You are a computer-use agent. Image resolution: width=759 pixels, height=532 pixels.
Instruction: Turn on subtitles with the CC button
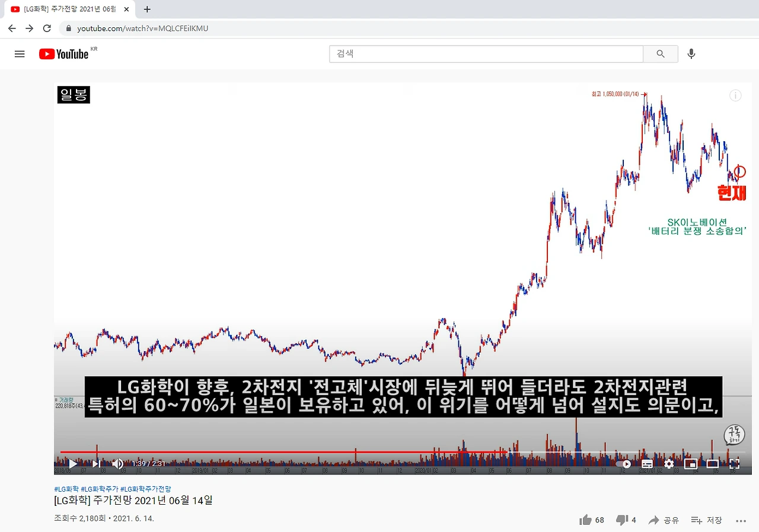click(x=647, y=464)
